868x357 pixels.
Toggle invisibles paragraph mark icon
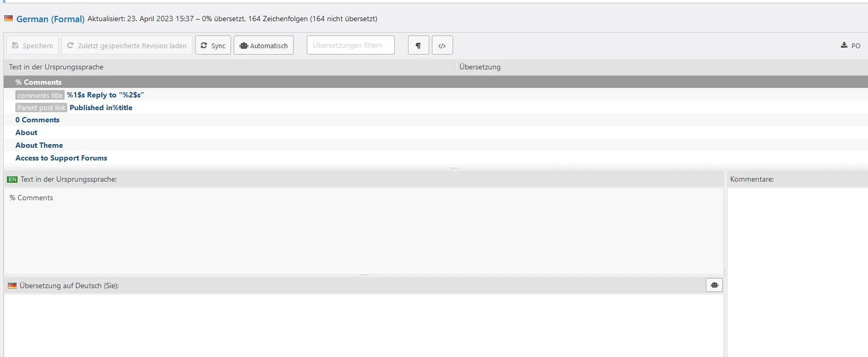pos(418,46)
